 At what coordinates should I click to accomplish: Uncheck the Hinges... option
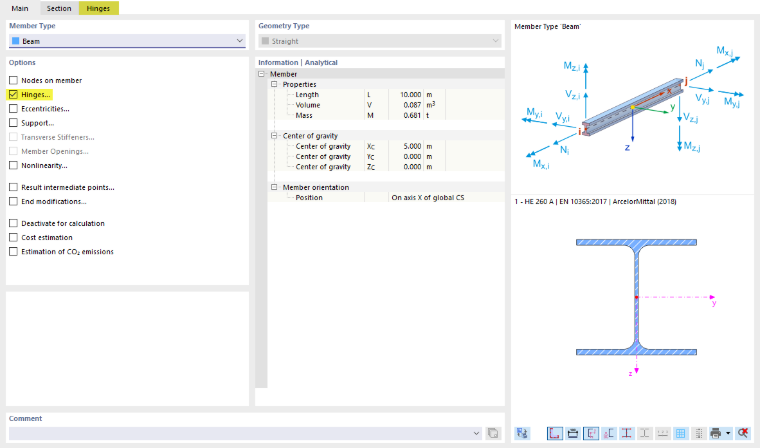14,95
